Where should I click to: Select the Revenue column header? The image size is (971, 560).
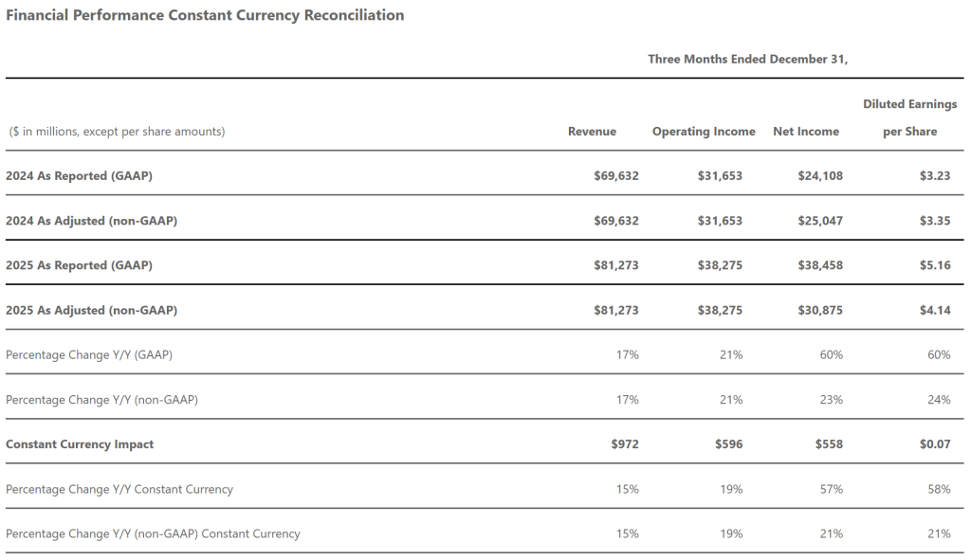[x=592, y=132]
